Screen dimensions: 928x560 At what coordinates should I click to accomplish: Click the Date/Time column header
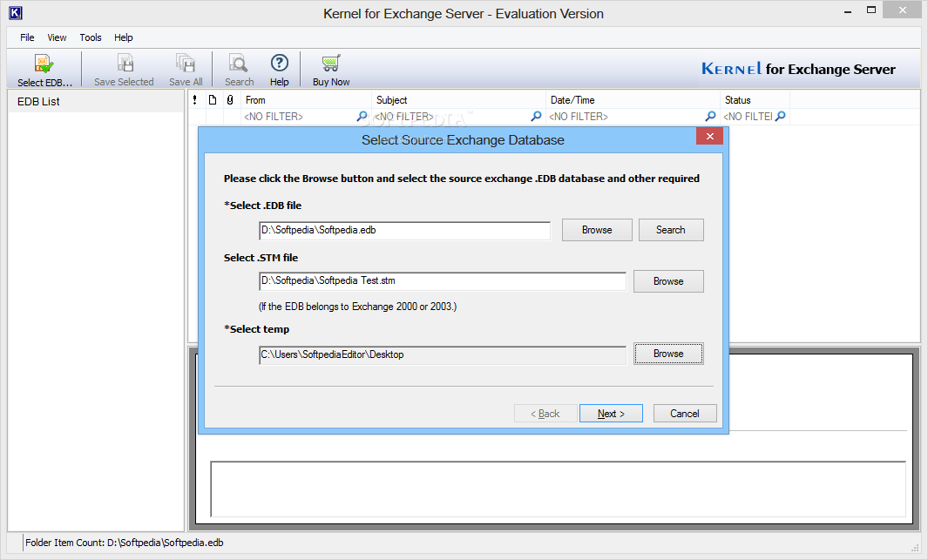633,100
